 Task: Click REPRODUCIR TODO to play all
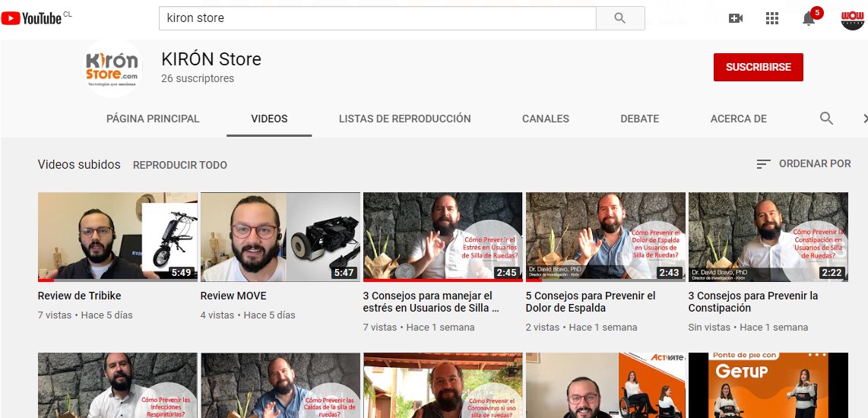click(x=180, y=165)
